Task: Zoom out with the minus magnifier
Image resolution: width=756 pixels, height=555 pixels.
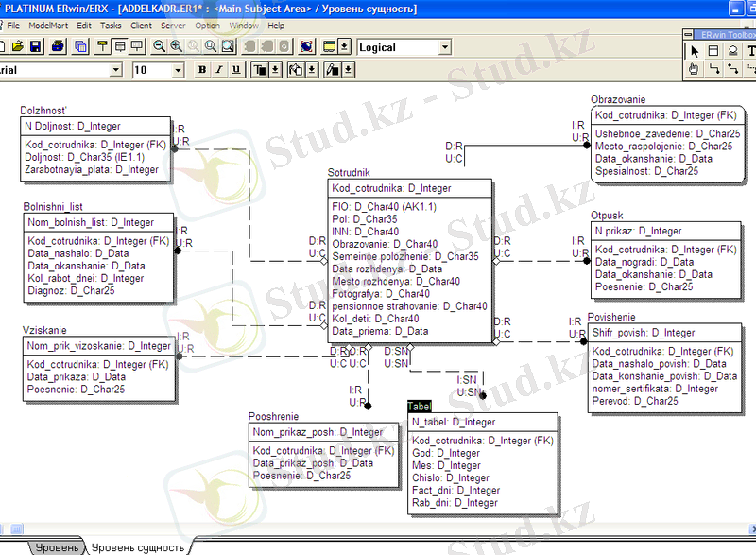Action: pos(159,46)
